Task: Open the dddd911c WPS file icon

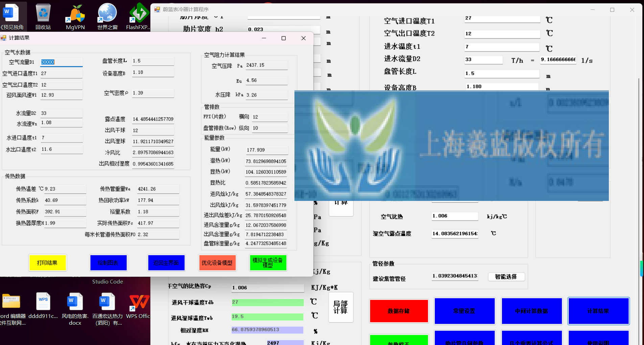Action: tap(43, 306)
